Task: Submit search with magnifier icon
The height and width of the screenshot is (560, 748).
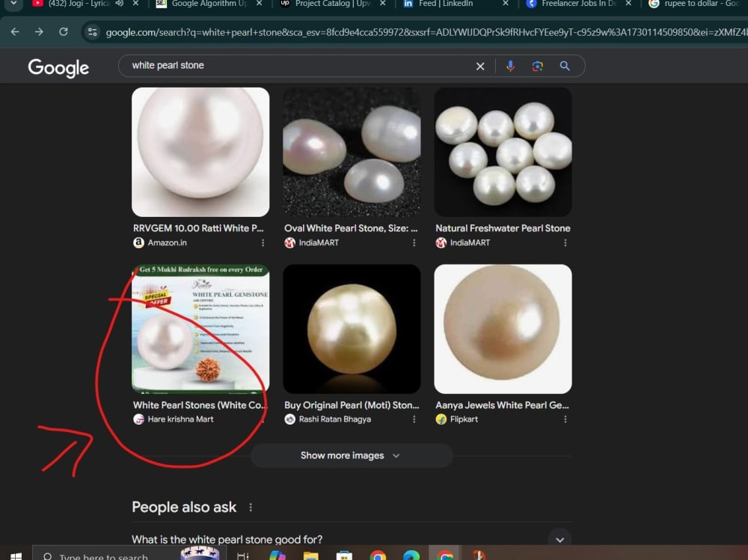Action: pos(565,66)
